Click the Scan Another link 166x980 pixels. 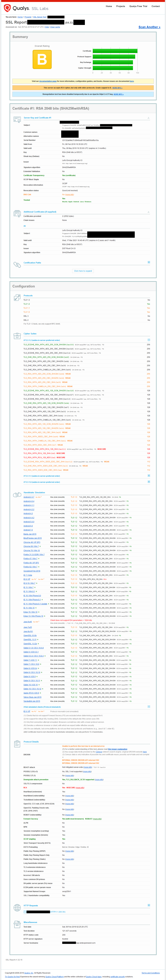click(x=149, y=27)
